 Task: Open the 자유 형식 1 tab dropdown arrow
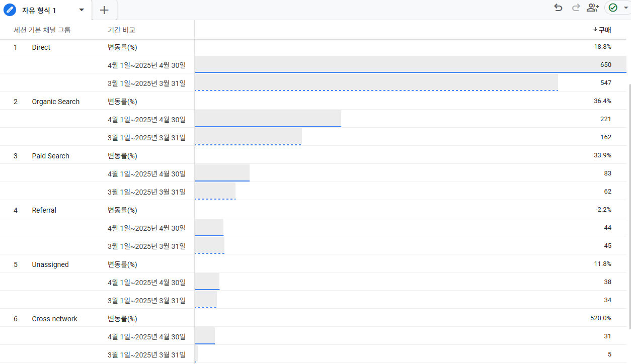click(82, 10)
